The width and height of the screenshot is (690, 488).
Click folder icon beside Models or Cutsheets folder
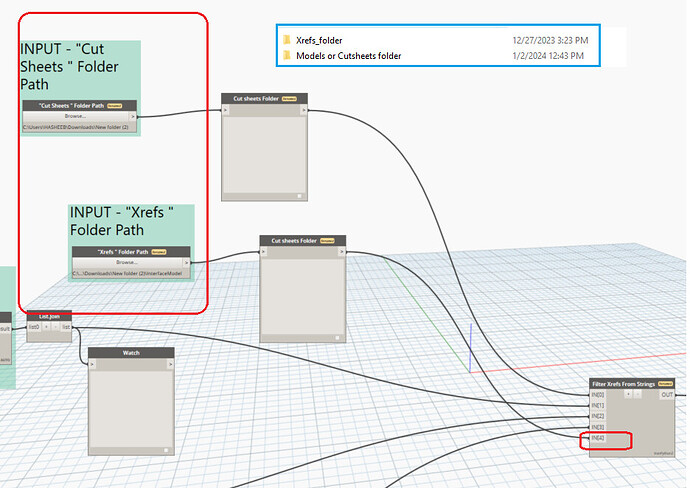pyautogui.click(x=287, y=55)
